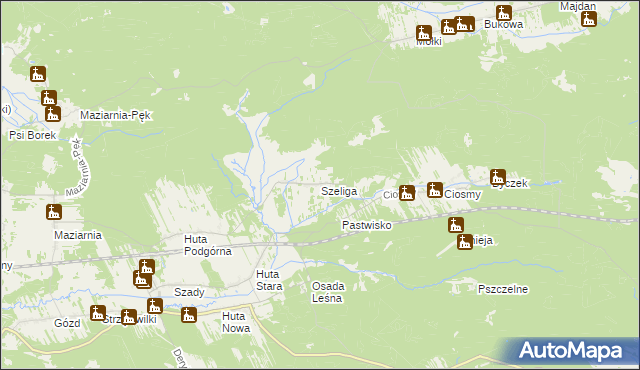The image size is (640, 370).
Task: Select the Majdan place label
Action: pos(578,6)
